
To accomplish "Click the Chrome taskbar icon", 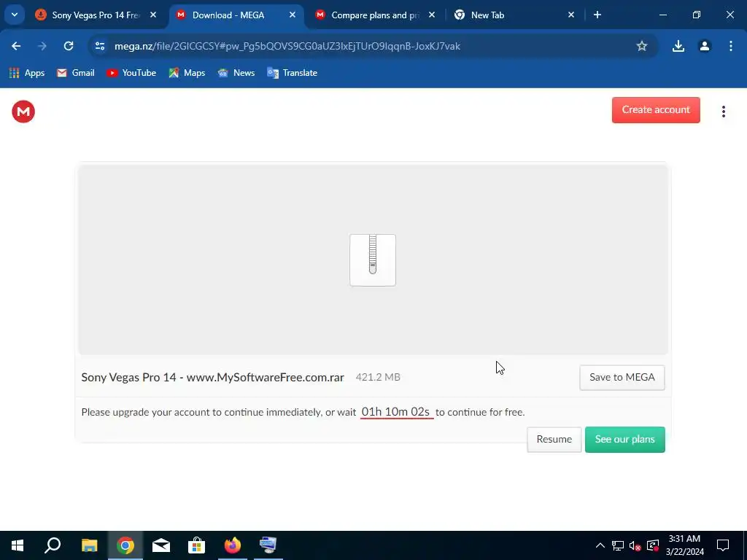I will coord(125,545).
